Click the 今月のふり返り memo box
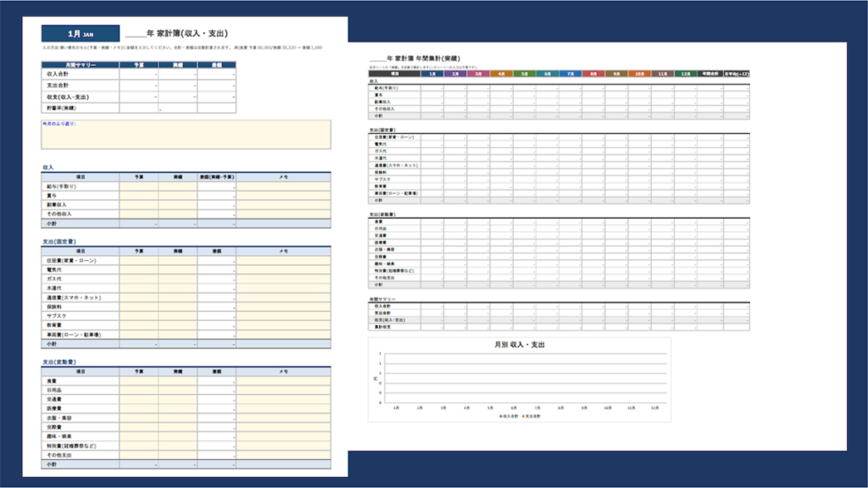868x488 pixels. click(186, 135)
